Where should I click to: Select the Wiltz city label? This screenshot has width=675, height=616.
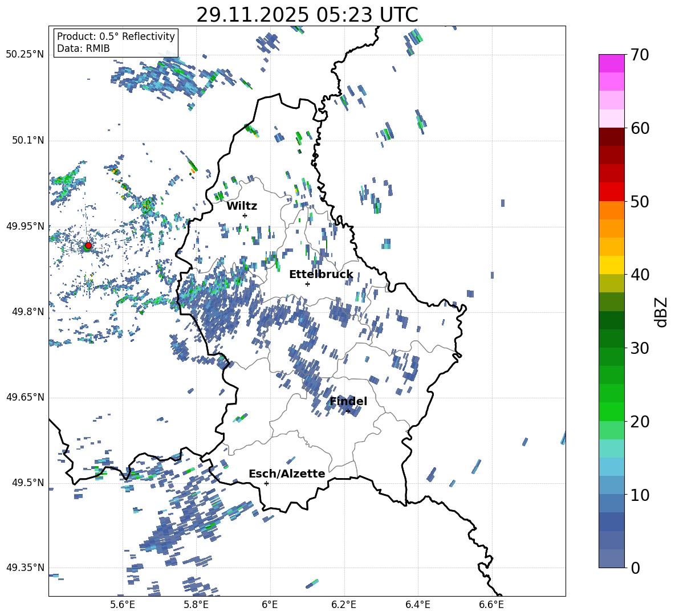click(242, 206)
